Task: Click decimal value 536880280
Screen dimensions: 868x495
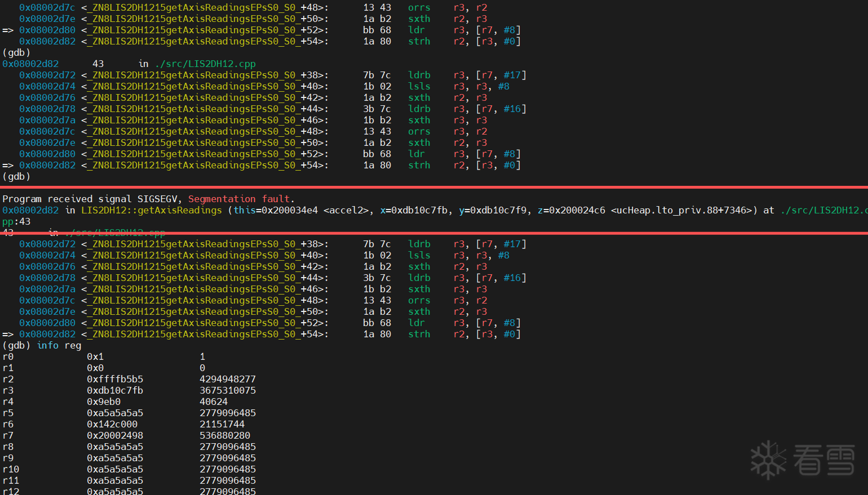Action: [225, 435]
